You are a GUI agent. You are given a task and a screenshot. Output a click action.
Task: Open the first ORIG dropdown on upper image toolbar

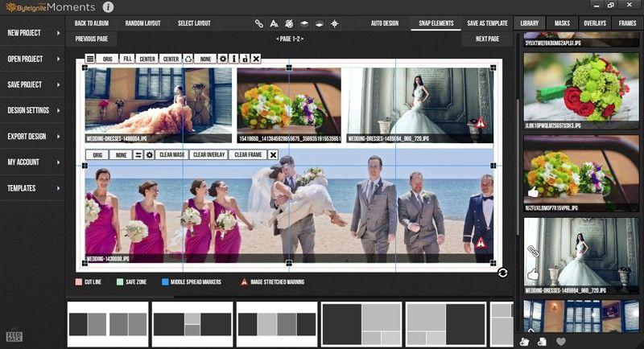tap(108, 59)
